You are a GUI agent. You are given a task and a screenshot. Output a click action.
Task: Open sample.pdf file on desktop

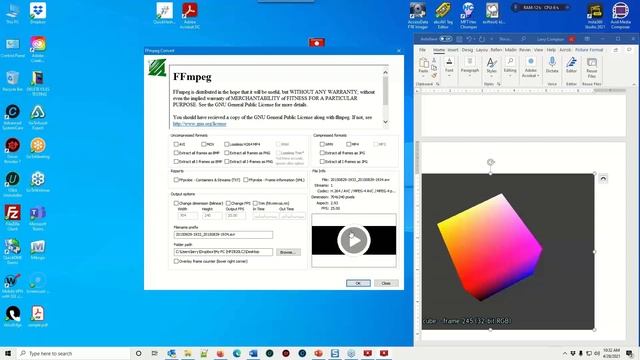pos(38,316)
